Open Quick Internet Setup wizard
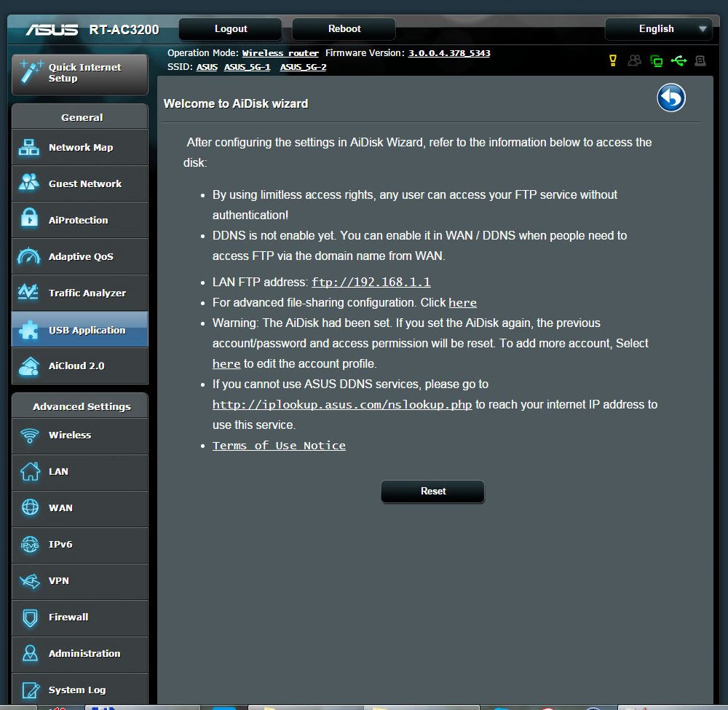Image resolution: width=728 pixels, height=710 pixels. pyautogui.click(x=79, y=73)
